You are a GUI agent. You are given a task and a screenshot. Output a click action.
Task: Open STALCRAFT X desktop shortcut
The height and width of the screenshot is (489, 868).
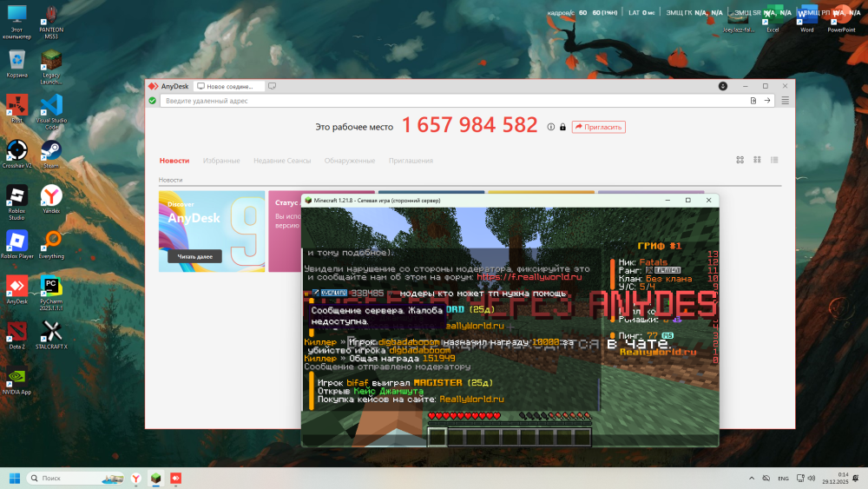(x=51, y=335)
